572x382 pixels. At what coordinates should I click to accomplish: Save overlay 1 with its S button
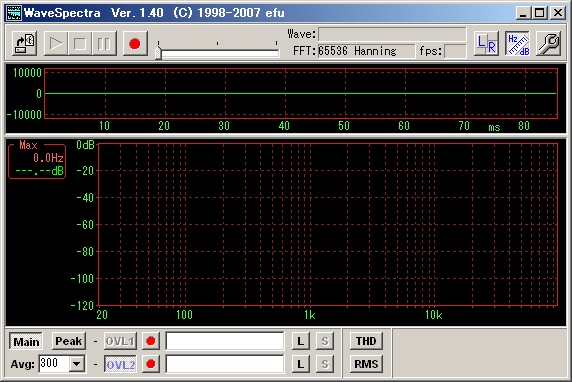tap(325, 341)
